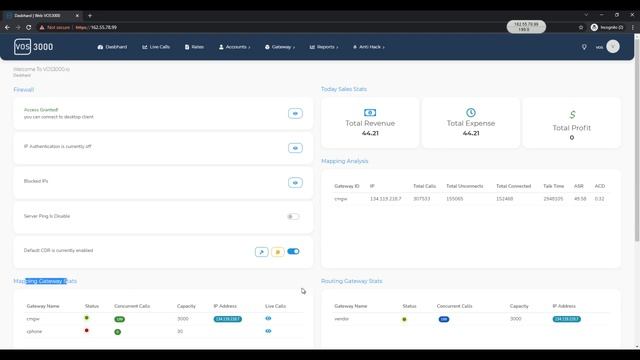Close the Dashboard browser tab
The image size is (640, 360).
point(77,16)
